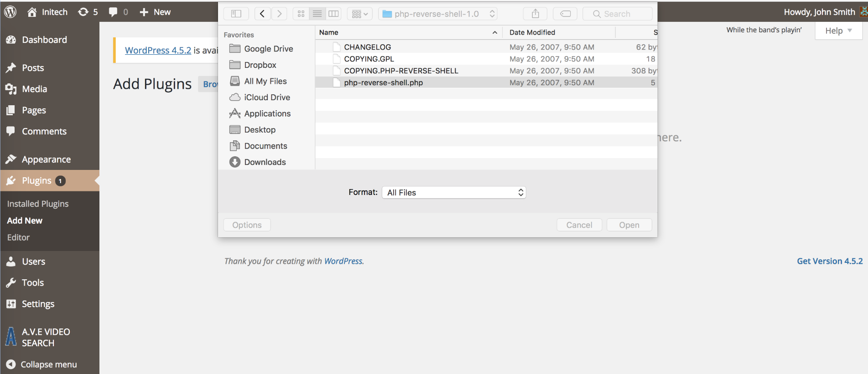868x374 pixels.
Task: Toggle the file dialog sidebar icon
Action: coord(236,14)
